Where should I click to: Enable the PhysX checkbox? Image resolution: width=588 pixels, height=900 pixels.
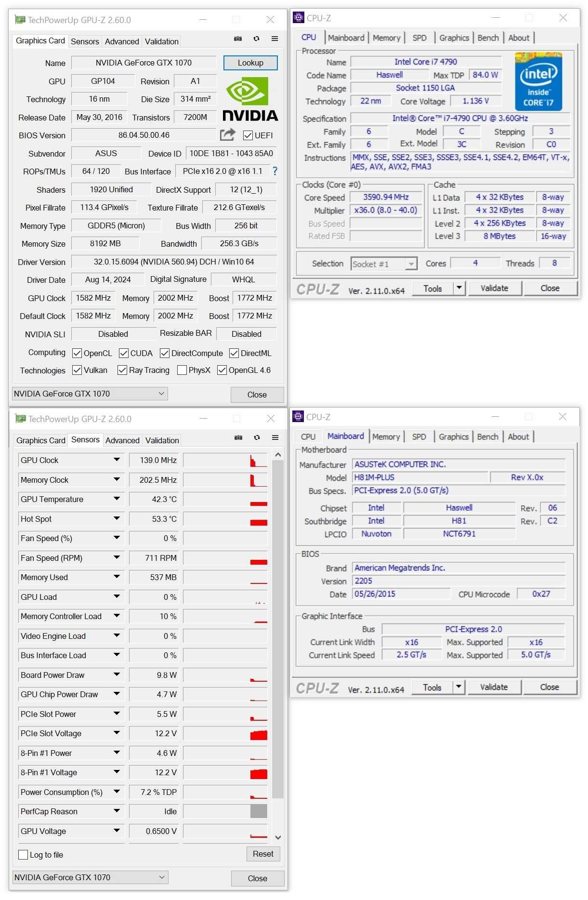(182, 370)
